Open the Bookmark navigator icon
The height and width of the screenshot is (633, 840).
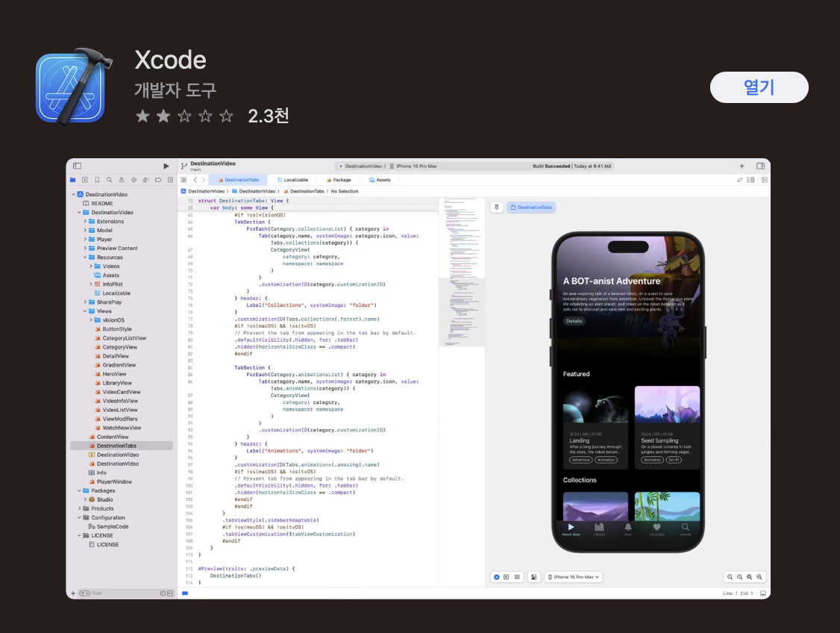click(x=97, y=180)
